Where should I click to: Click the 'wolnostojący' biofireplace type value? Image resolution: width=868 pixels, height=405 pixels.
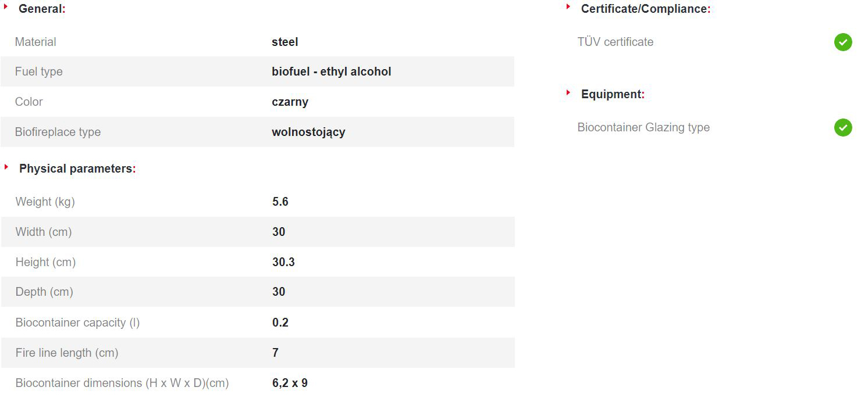308,132
